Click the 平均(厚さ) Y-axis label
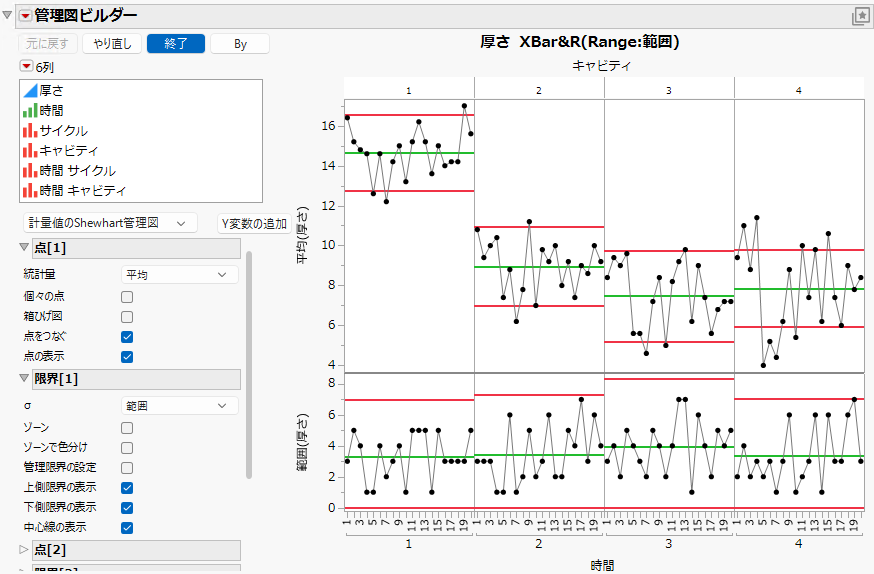Image resolution: width=874 pixels, height=574 pixels. (x=302, y=235)
